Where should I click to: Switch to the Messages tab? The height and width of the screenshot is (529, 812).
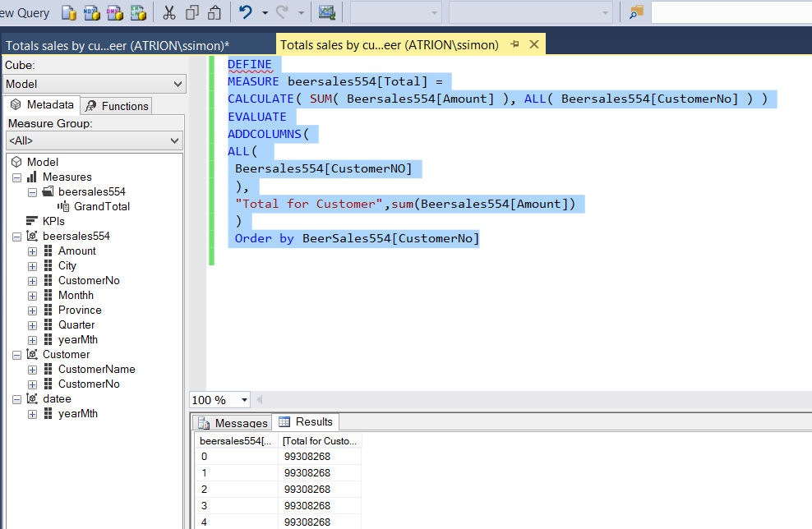[233, 423]
